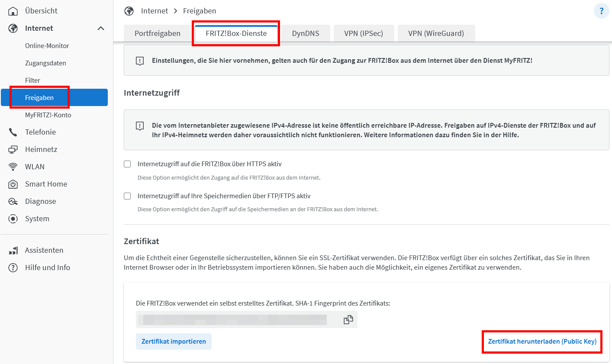Click the Übersicht home icon
The width and height of the screenshot is (612, 364).
(x=13, y=11)
